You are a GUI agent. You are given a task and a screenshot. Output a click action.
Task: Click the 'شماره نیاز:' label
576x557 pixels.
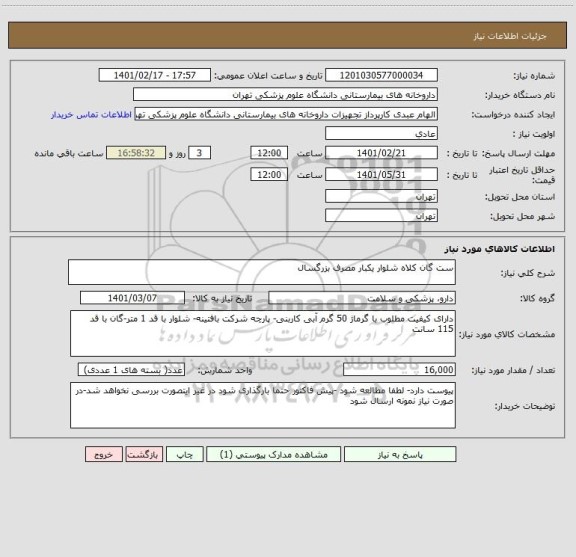pyautogui.click(x=534, y=76)
